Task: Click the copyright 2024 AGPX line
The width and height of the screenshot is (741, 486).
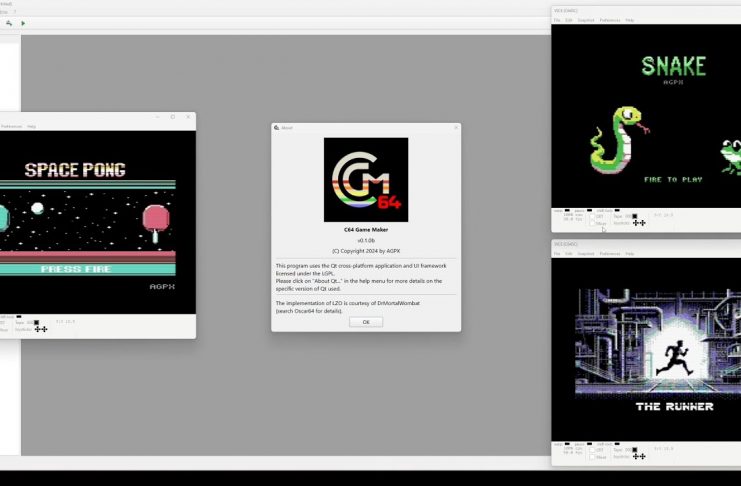Action: (x=366, y=251)
